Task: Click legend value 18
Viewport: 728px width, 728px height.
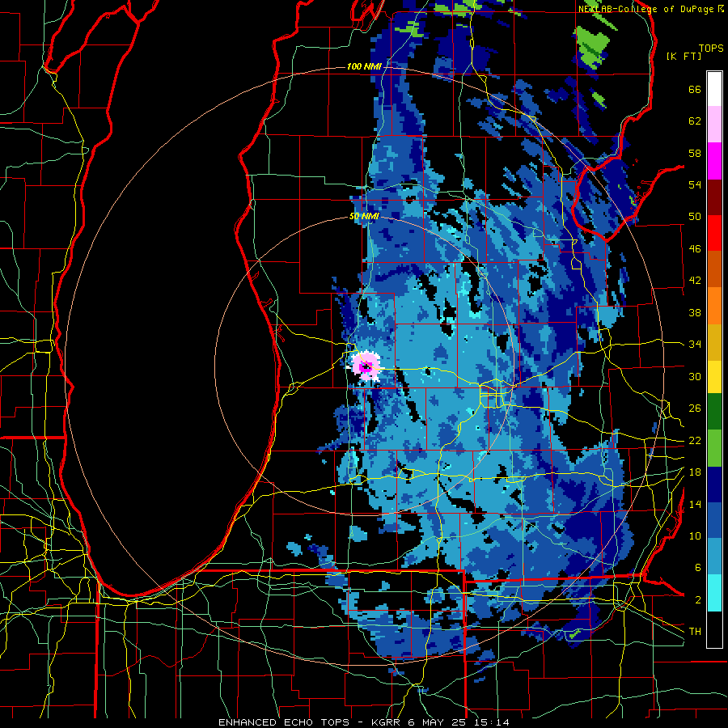Action: 695,472
